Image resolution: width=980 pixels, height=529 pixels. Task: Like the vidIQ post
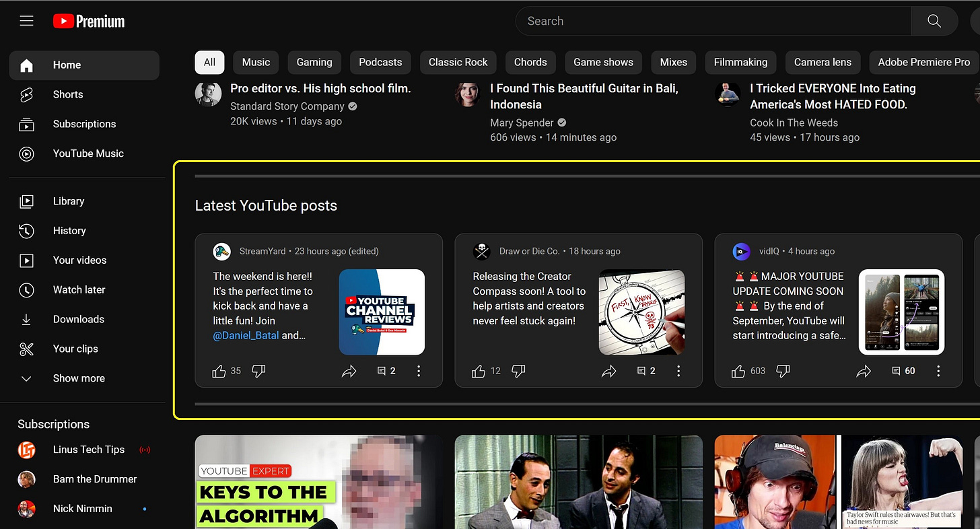point(738,371)
